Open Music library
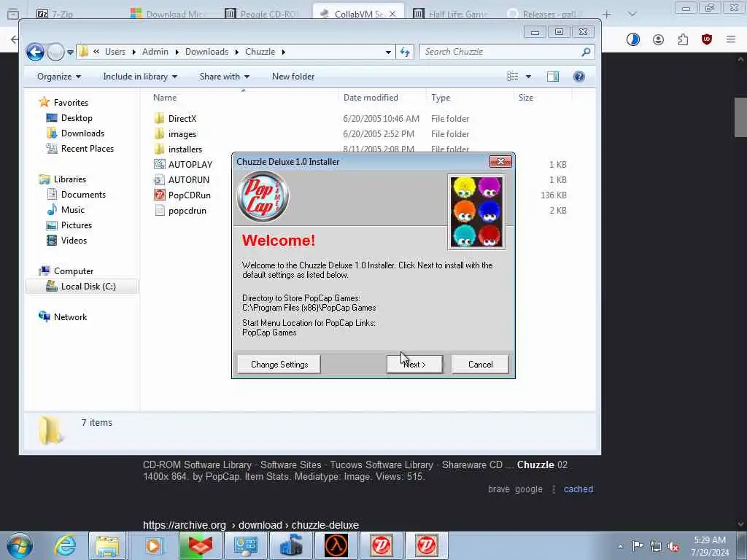747x560 pixels. point(72,209)
